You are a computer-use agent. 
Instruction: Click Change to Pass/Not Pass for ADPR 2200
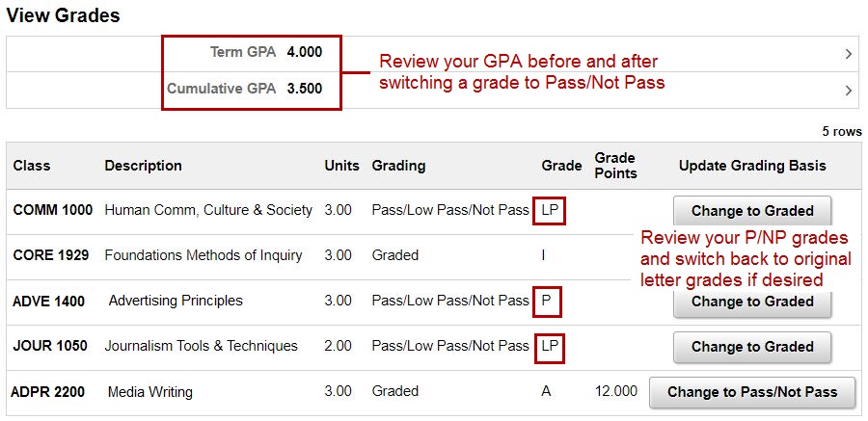752,392
